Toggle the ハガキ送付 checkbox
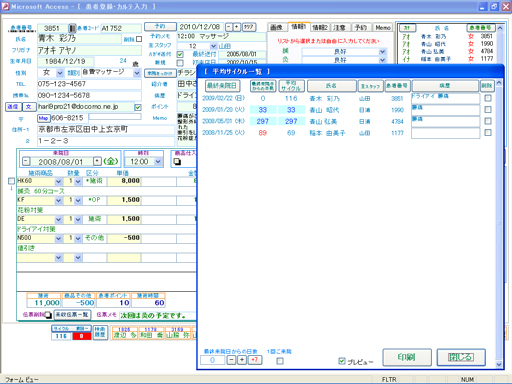The image size is (512, 384). 180,54
